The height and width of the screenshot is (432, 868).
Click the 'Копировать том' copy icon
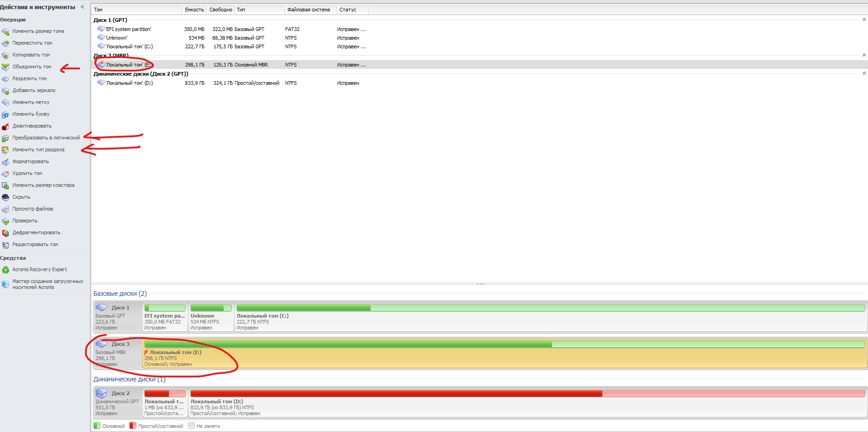click(5, 55)
